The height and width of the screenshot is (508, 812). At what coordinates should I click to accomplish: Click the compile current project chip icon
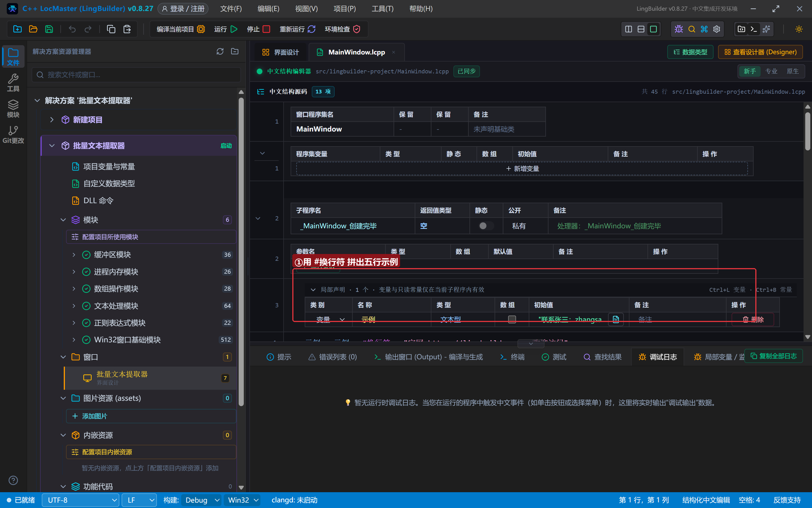pos(201,29)
